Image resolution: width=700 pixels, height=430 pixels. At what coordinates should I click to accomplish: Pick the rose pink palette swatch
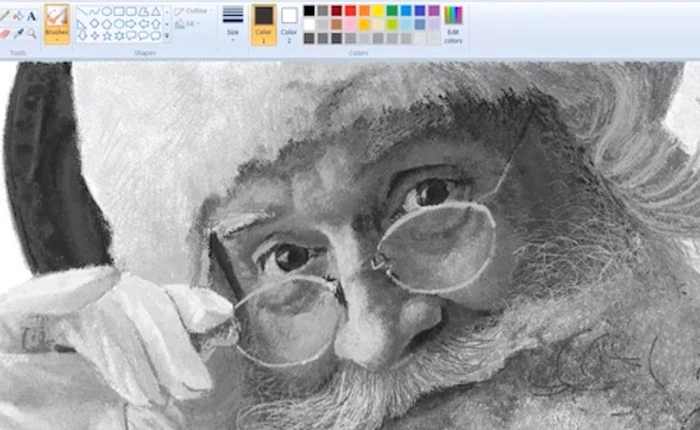(x=350, y=25)
